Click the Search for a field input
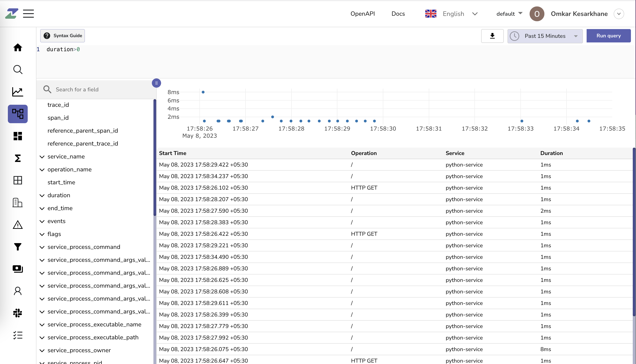This screenshot has width=636, height=364. point(96,89)
